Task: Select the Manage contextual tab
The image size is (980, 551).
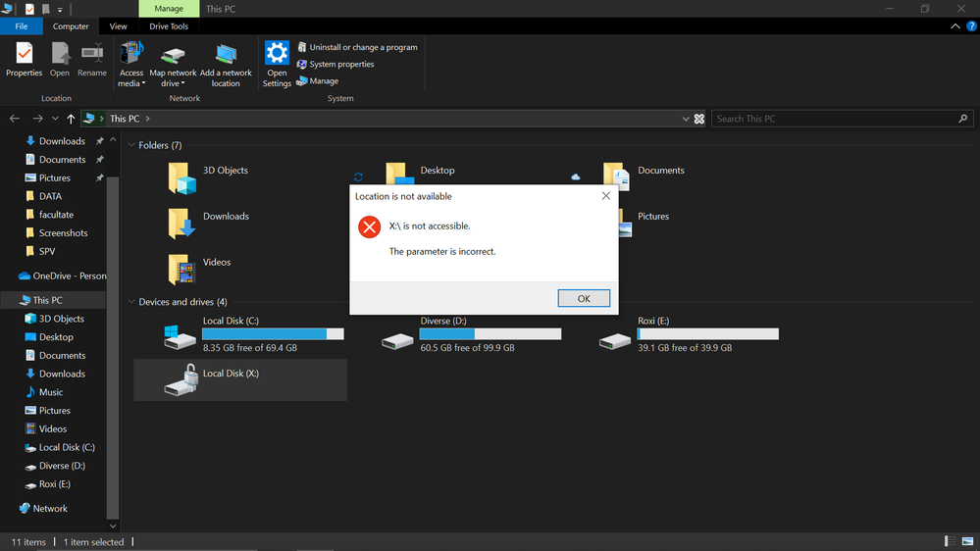Action: point(169,9)
